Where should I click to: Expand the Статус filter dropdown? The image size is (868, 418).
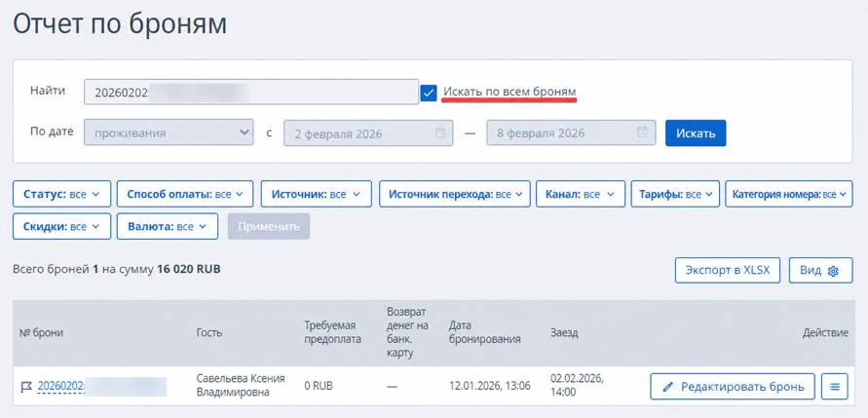click(x=61, y=194)
